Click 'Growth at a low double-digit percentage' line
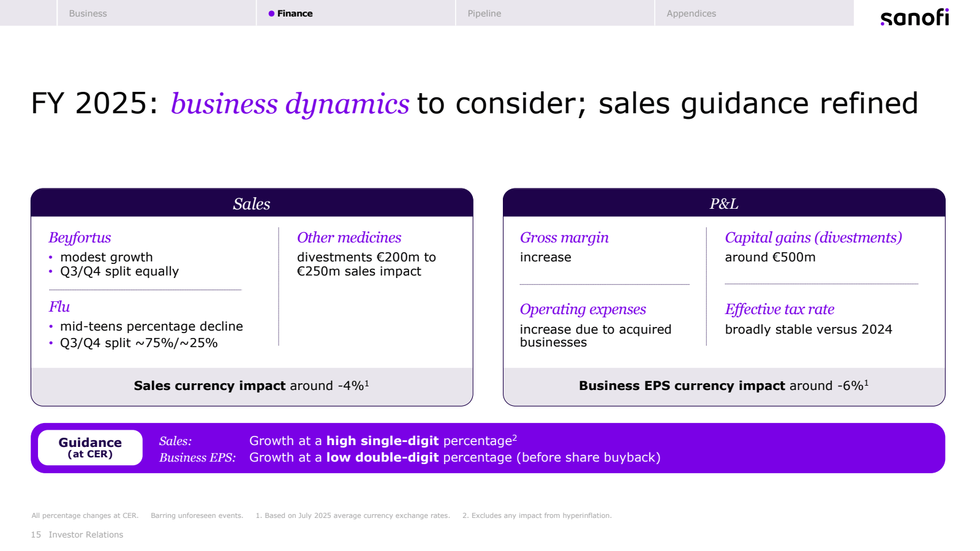980x551 pixels. coord(454,457)
